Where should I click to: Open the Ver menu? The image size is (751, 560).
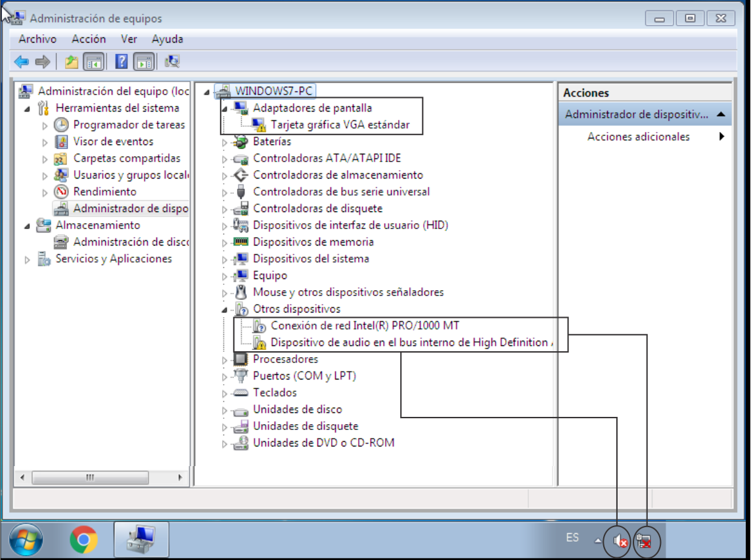[x=129, y=39]
